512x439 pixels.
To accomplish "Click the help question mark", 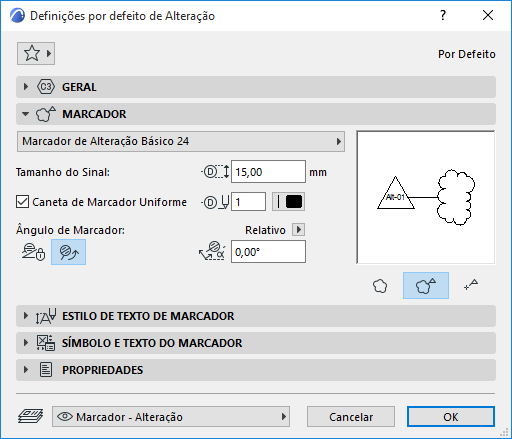I will [443, 15].
